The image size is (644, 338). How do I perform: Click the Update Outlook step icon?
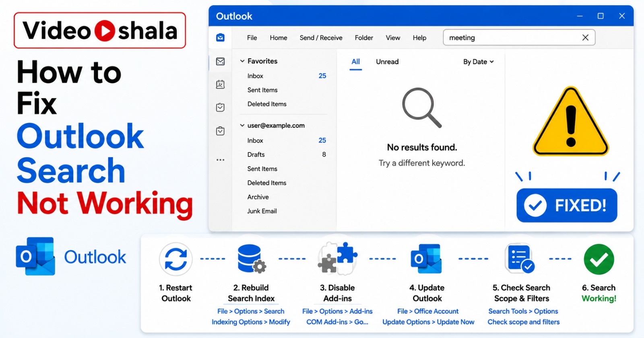(x=426, y=259)
